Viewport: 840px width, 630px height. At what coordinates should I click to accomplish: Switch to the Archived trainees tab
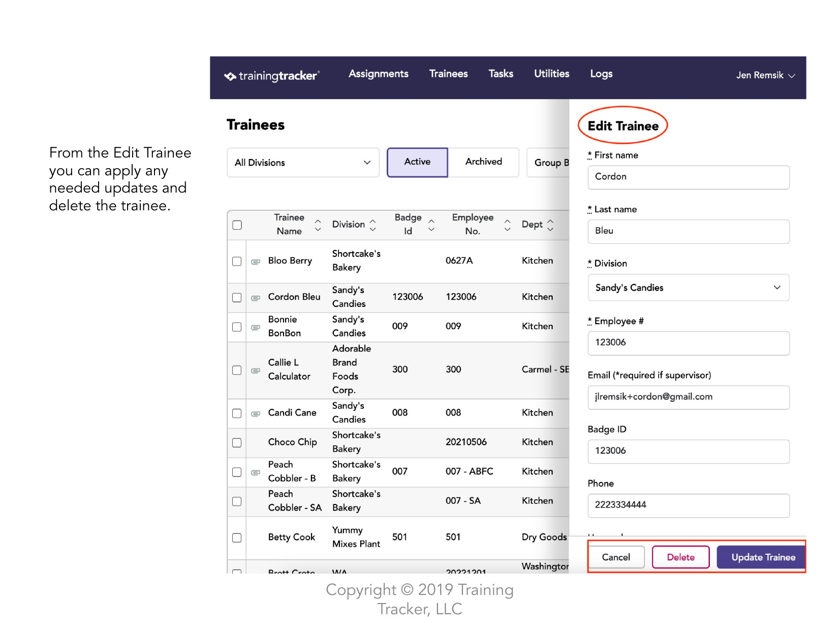point(483,162)
